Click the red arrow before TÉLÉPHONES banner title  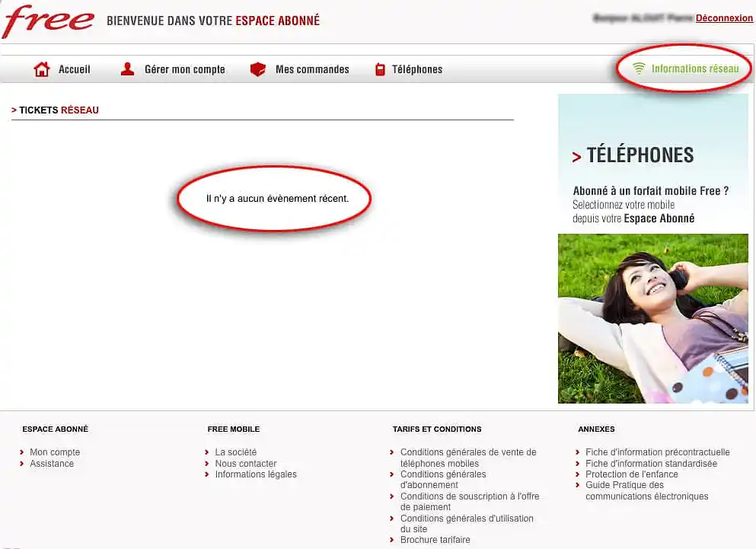coord(576,155)
